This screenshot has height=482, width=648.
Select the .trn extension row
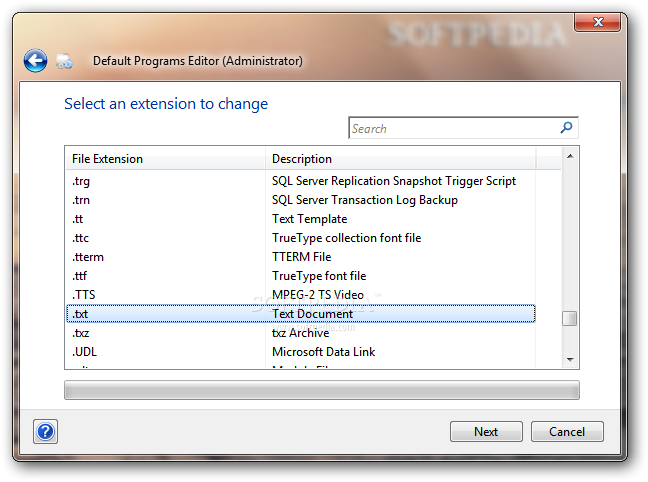click(300, 200)
